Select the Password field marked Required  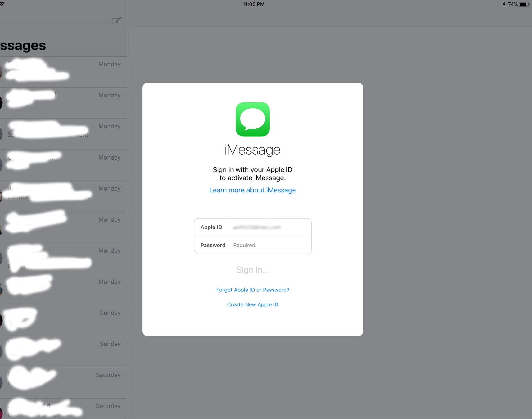tap(253, 245)
